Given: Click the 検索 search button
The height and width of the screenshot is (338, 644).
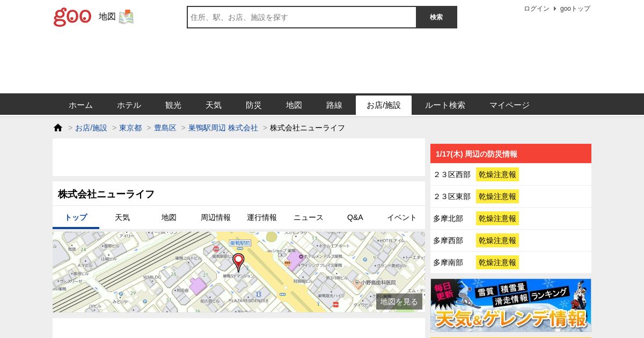Looking at the screenshot, I should 436,17.
